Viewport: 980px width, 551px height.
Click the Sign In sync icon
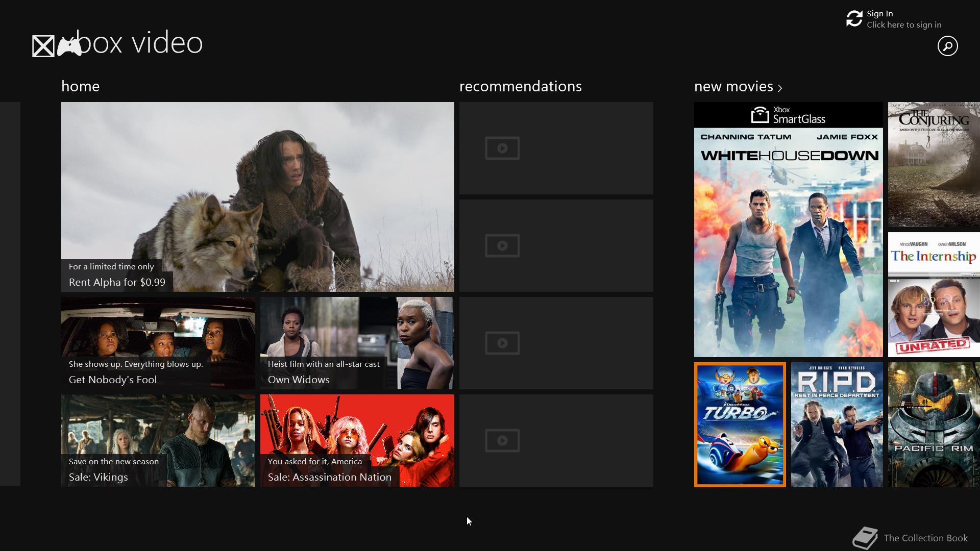[854, 19]
